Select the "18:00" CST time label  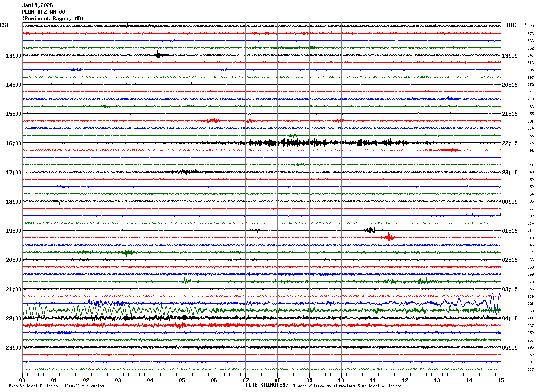(13, 202)
